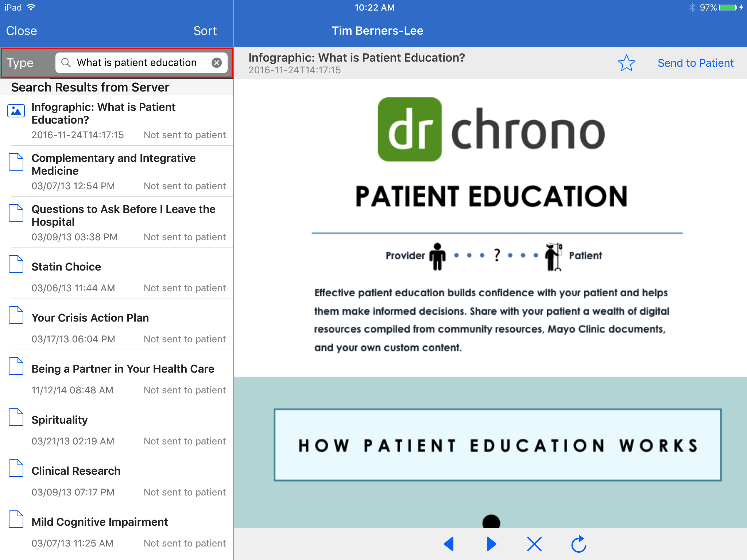The image size is (747, 560).
Task: Open the search magnifier in search bar
Action: click(x=66, y=62)
